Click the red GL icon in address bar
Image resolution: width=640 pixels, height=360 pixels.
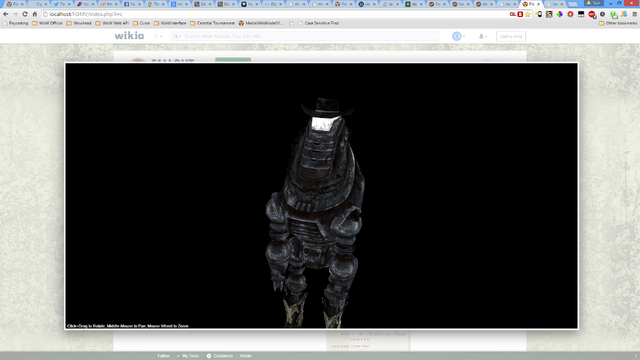point(513,14)
